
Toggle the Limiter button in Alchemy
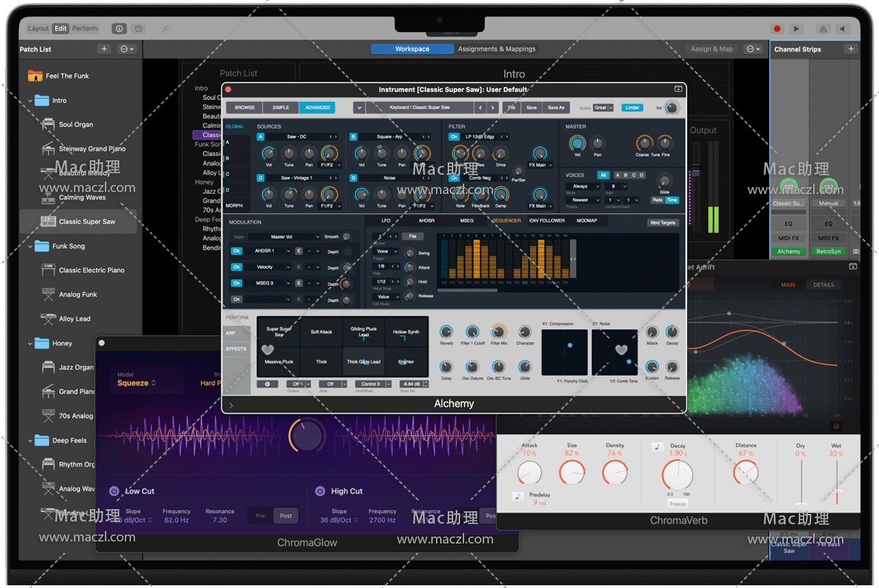(x=632, y=108)
